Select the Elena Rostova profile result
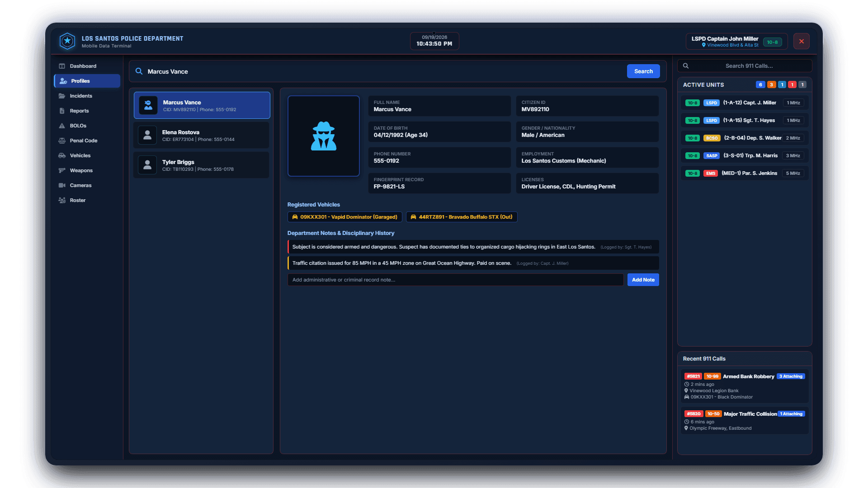The width and height of the screenshot is (868, 488). [x=202, y=135]
